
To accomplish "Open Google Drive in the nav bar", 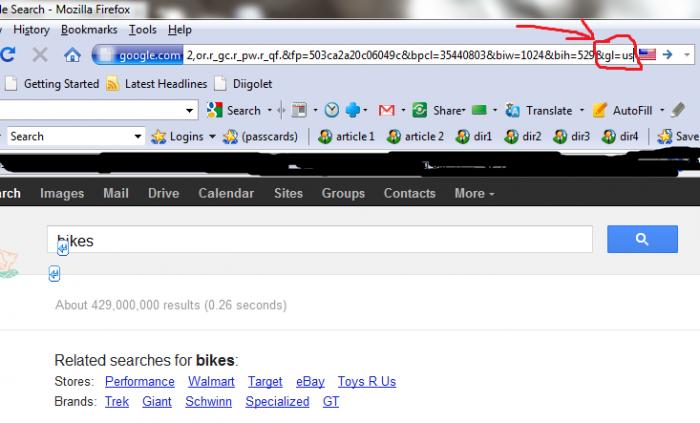I will pos(163,193).
